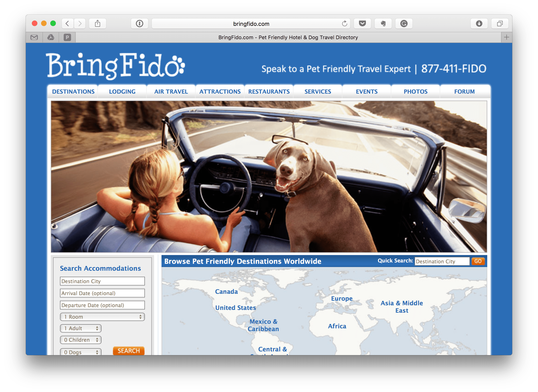Select Canada on the world map
The height and width of the screenshot is (392, 538).
point(226,291)
